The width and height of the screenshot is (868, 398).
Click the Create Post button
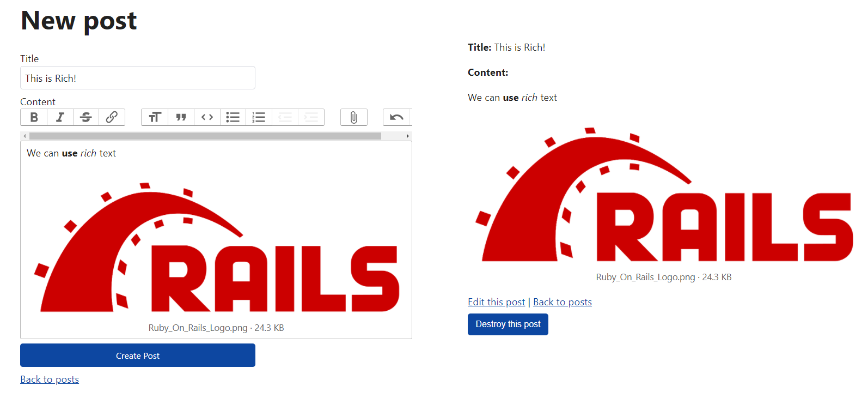(x=138, y=355)
